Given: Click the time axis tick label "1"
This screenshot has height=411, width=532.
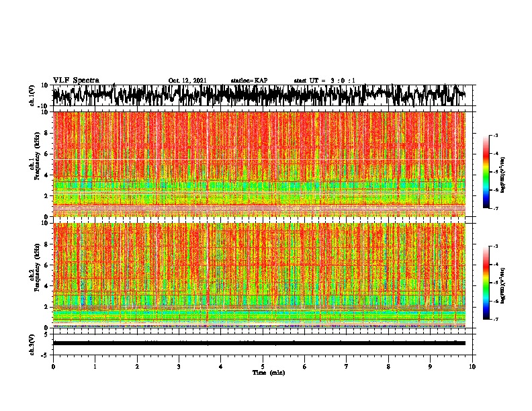Looking at the screenshot, I should tap(95, 367).
